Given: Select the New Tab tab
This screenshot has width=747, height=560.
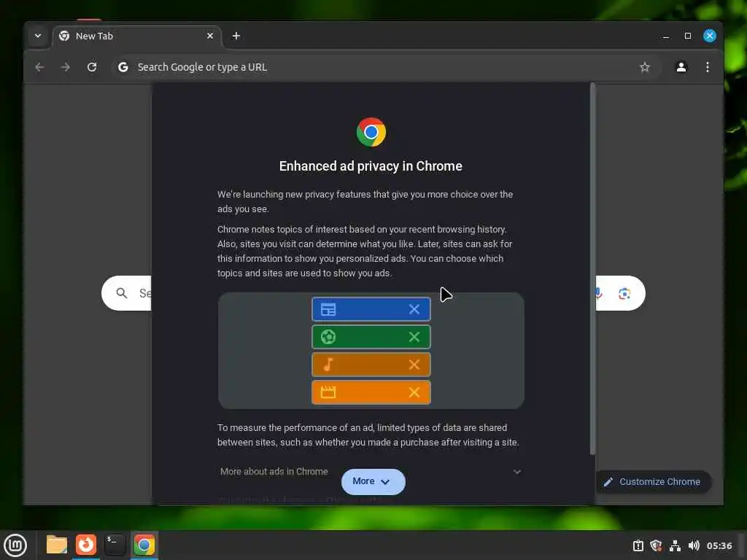Looking at the screenshot, I should pos(137,36).
